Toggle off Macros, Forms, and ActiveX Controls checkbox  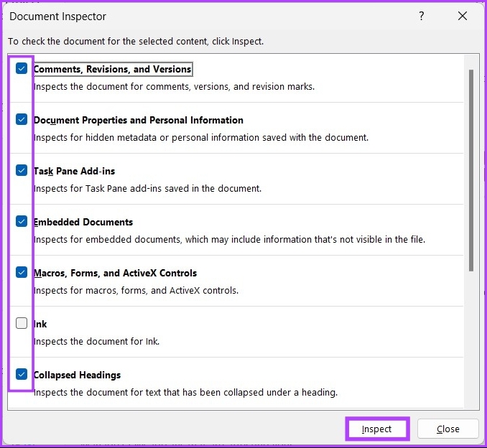[x=22, y=273]
